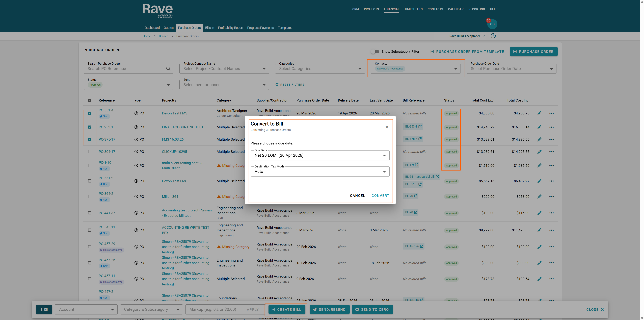The image size is (644, 320).
Task: Close the Convert to Bill dialog
Action: click(387, 127)
